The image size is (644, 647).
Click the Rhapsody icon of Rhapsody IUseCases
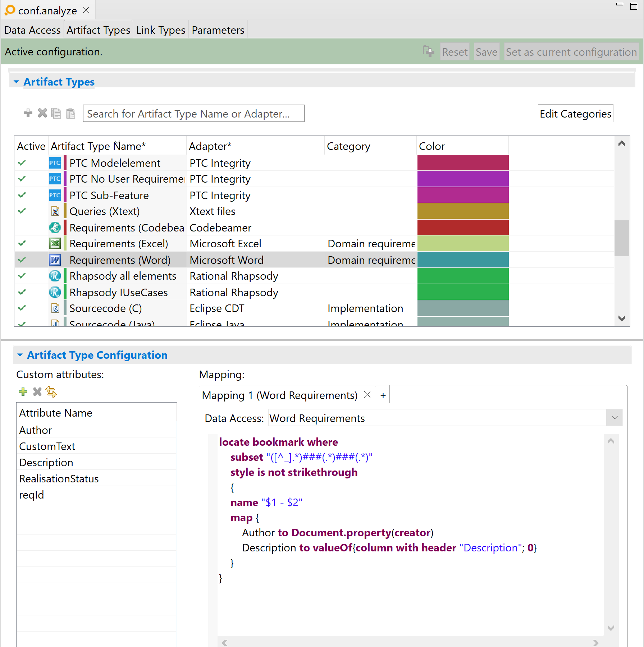pos(55,292)
